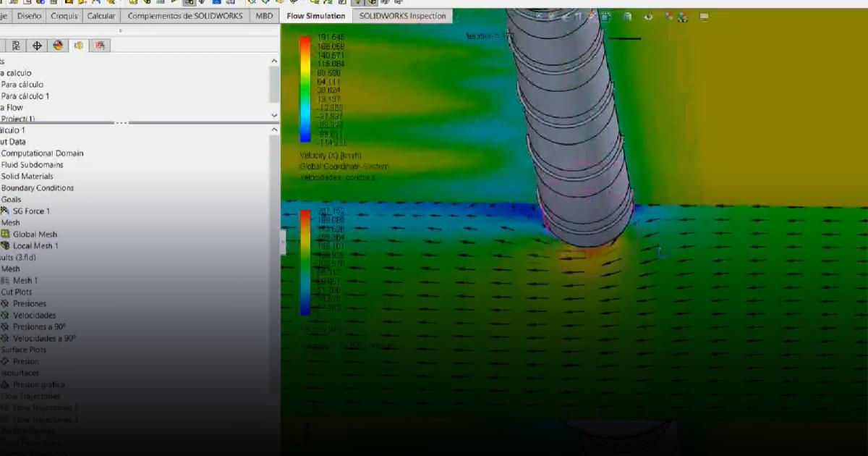The width and height of the screenshot is (868, 456).
Task: Open the Complementos de SOLIDWORKS tab
Action: pos(185,15)
